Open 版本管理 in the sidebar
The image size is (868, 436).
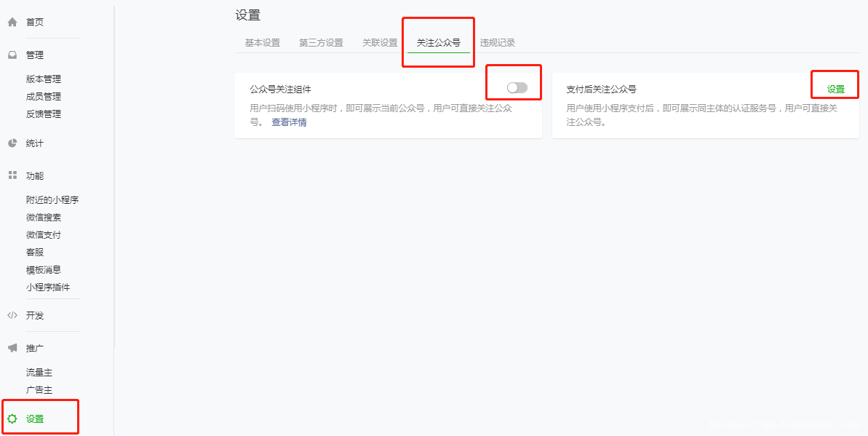(44, 79)
